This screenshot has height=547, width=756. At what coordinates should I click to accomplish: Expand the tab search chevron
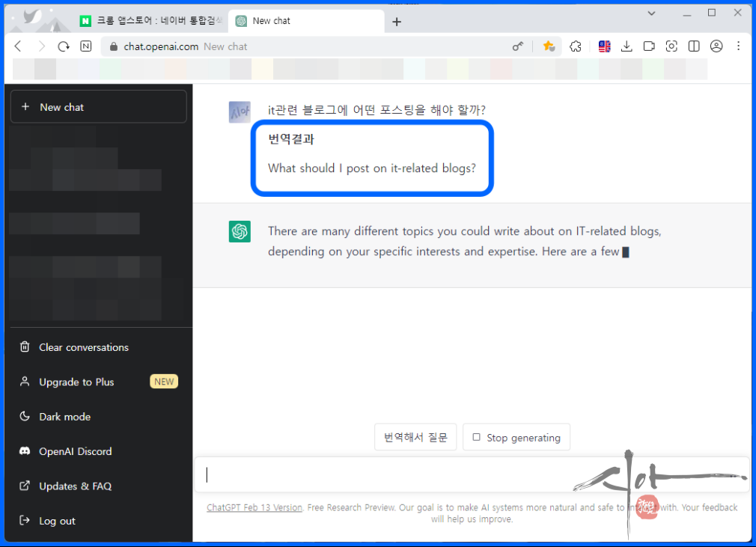(651, 13)
